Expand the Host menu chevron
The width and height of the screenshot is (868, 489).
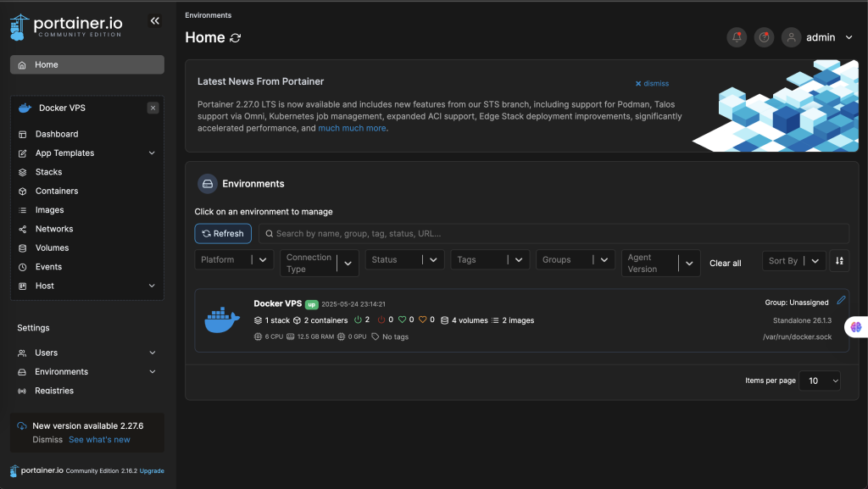[x=152, y=286]
